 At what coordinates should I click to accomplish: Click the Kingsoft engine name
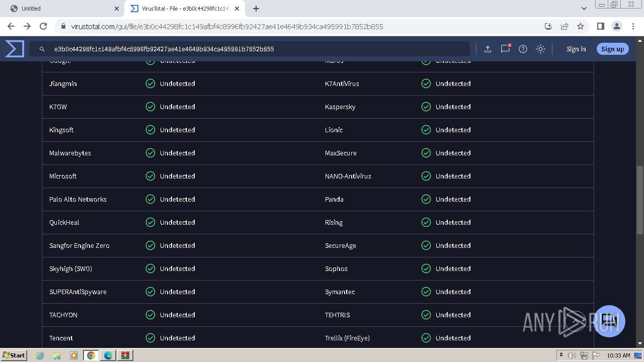(61, 130)
